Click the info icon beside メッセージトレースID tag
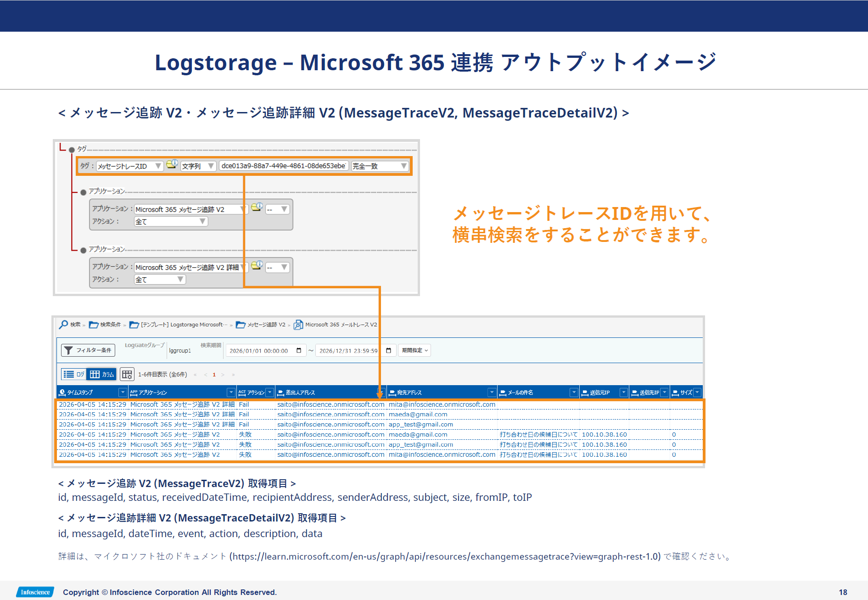868x600 pixels. (x=172, y=164)
